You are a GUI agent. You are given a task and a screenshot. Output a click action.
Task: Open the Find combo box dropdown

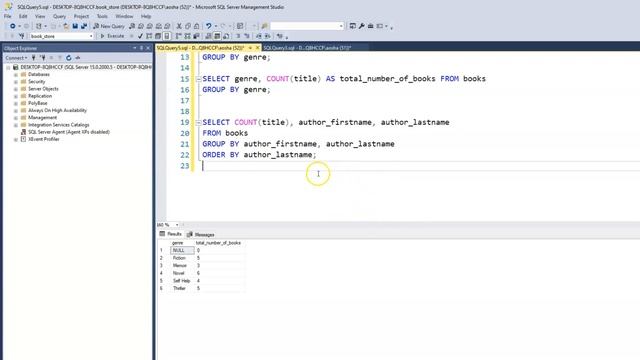pos(341,26)
